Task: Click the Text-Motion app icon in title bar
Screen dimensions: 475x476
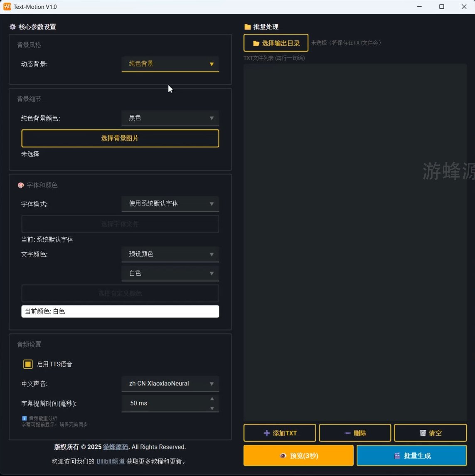Action: click(7, 7)
